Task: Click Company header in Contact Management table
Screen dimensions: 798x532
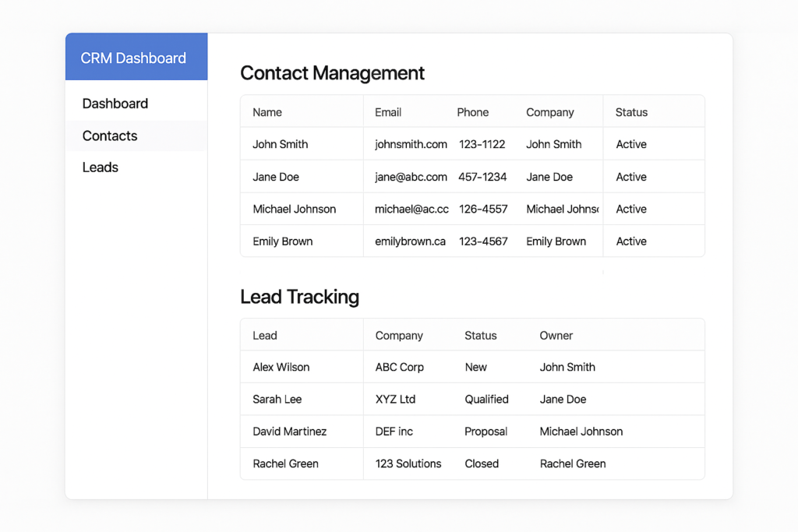Action: click(550, 112)
